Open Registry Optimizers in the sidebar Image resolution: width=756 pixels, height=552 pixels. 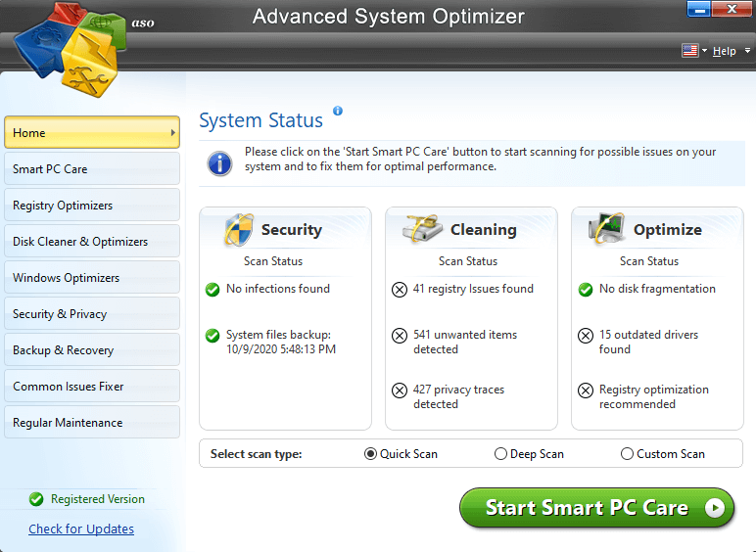92,205
